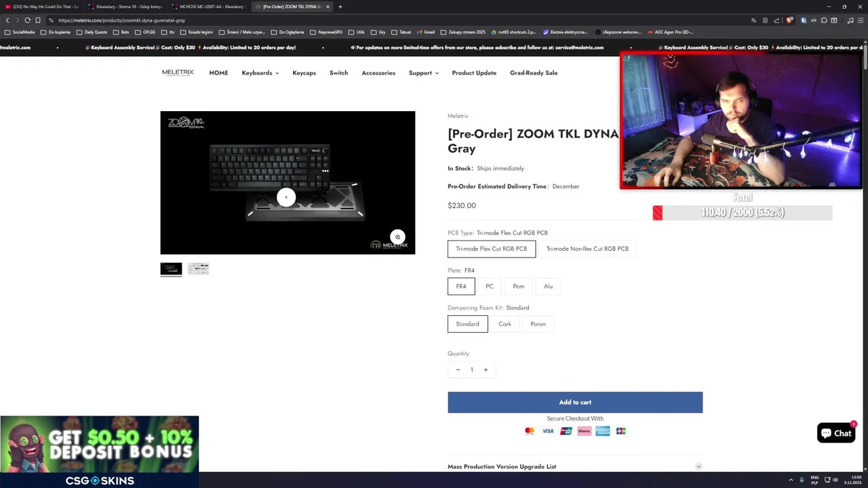This screenshot has height=488, width=868.
Task: Click the share page icon
Action: [776, 20]
